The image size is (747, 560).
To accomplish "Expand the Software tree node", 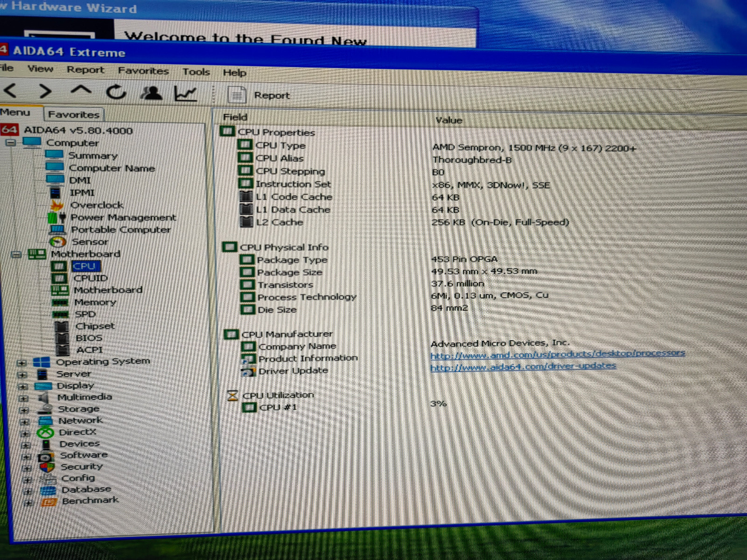I will tap(26, 456).
